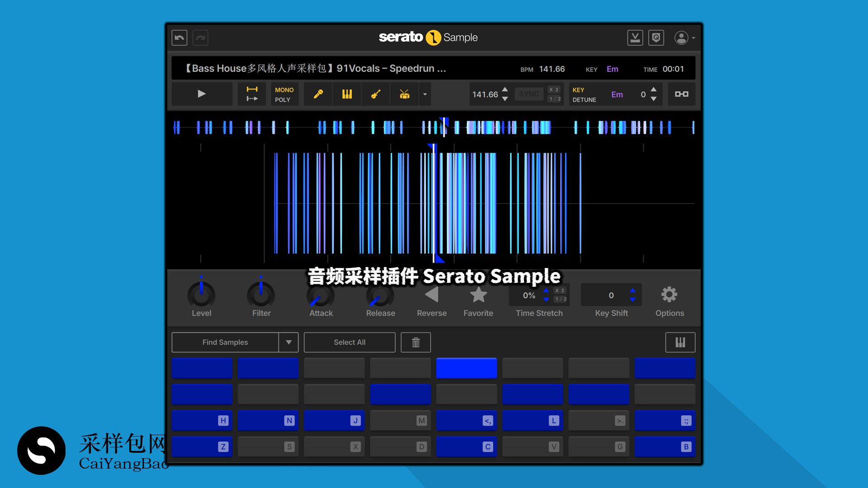
Task: Select the guitar instrument icon
Action: [x=376, y=94]
